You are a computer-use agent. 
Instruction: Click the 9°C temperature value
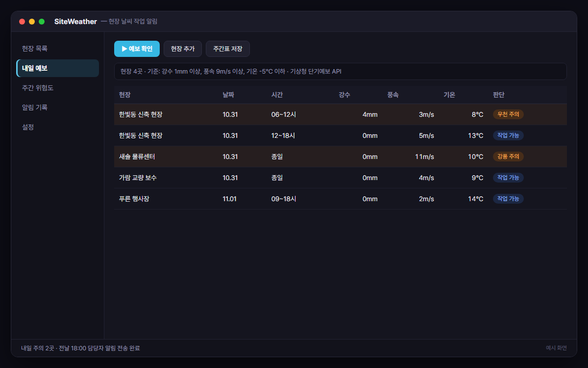pyautogui.click(x=477, y=178)
